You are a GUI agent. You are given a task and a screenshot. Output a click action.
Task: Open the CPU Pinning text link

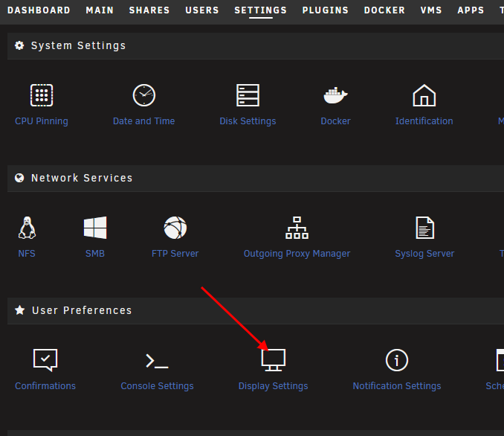click(x=42, y=121)
